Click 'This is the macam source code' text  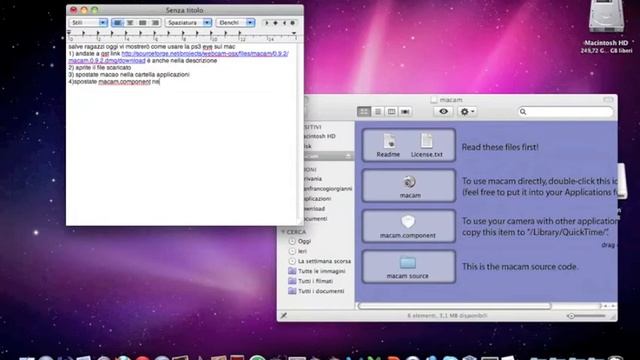pyautogui.click(x=520, y=267)
